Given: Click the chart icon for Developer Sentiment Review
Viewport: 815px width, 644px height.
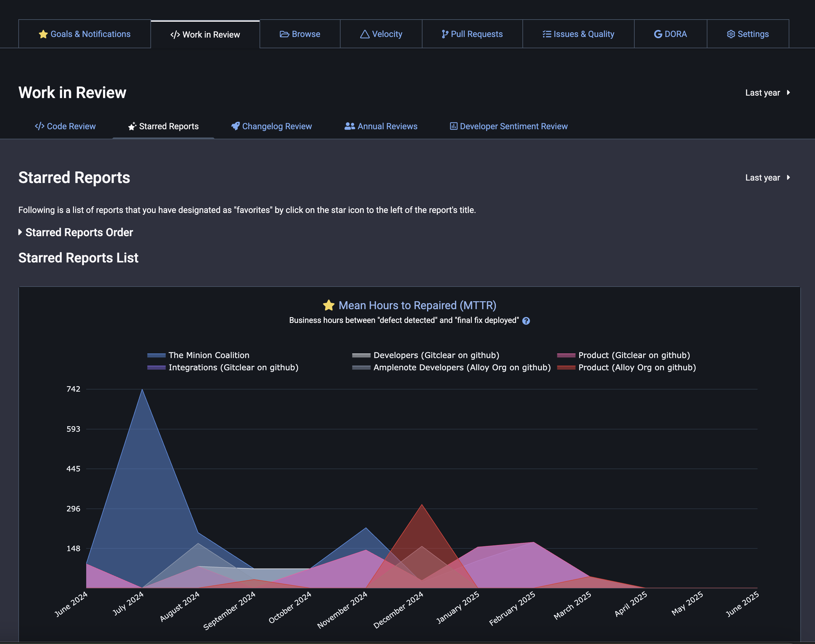Looking at the screenshot, I should pyautogui.click(x=454, y=126).
